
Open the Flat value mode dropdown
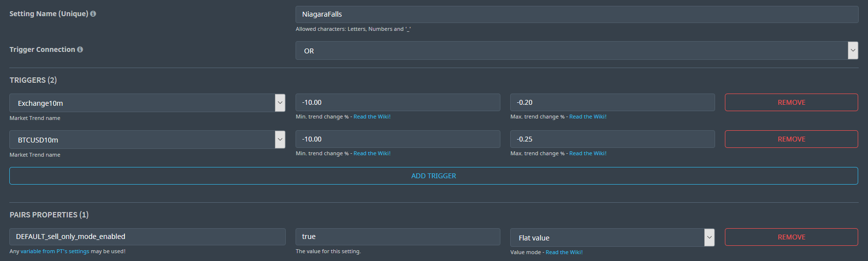pos(709,237)
